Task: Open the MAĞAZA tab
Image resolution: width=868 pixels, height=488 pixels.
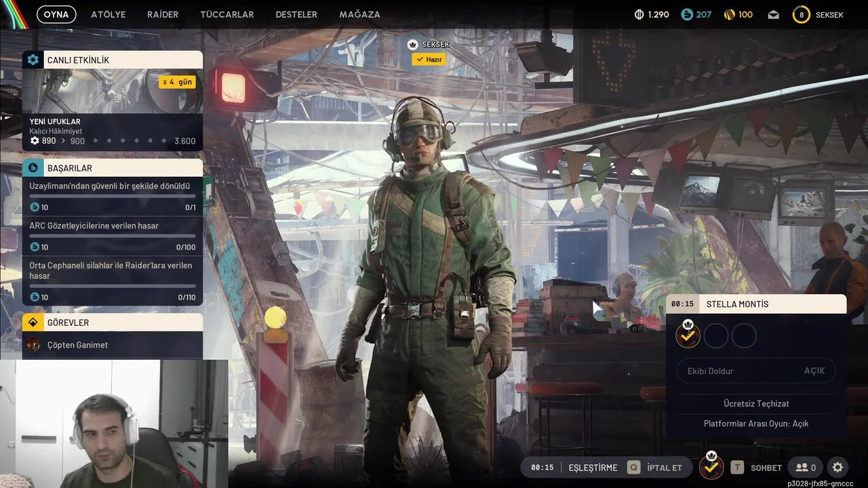Action: 359,14
